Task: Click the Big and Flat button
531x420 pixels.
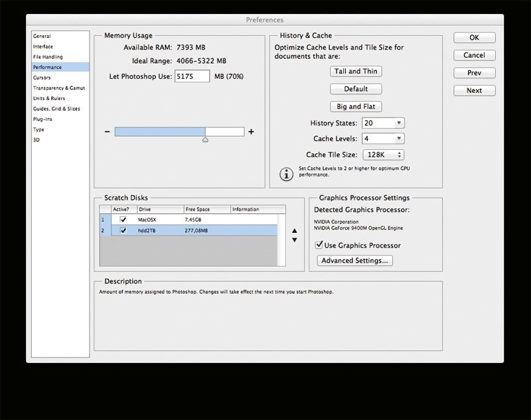Action: pos(356,106)
